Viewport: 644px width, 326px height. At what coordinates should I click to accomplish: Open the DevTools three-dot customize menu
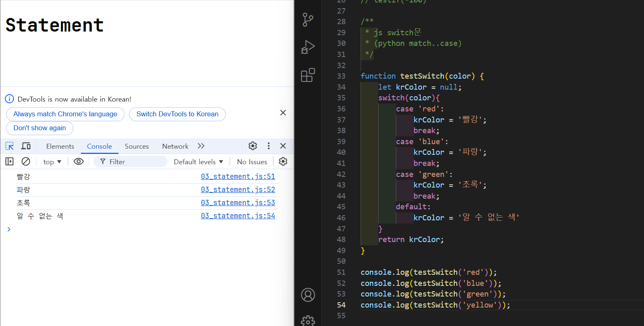tap(268, 146)
